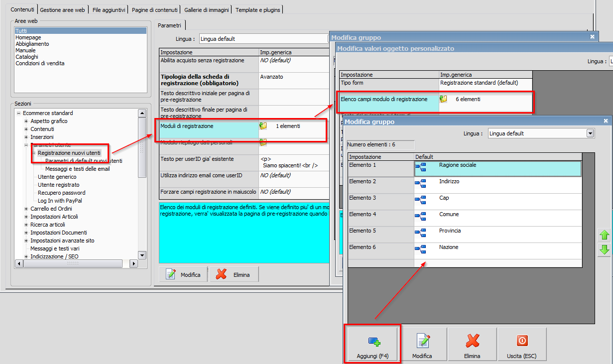Expand the Impostazioni Articoli tree node
The height and width of the screenshot is (364, 613).
[x=26, y=217]
